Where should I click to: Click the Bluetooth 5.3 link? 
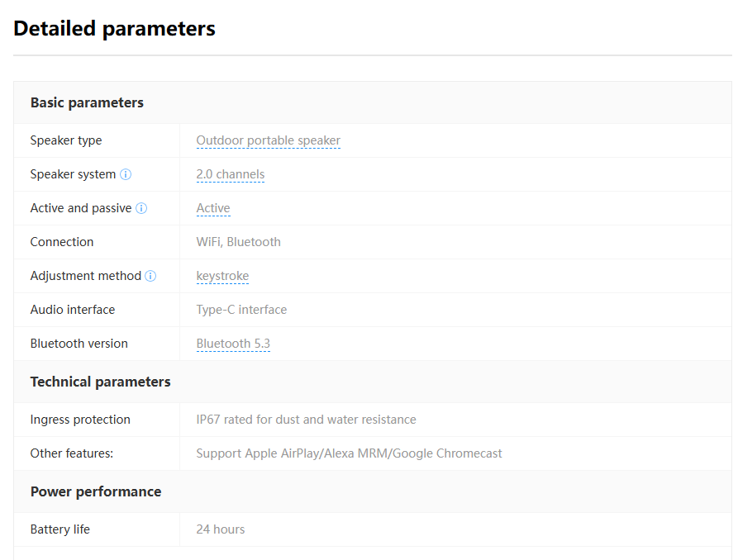point(233,344)
